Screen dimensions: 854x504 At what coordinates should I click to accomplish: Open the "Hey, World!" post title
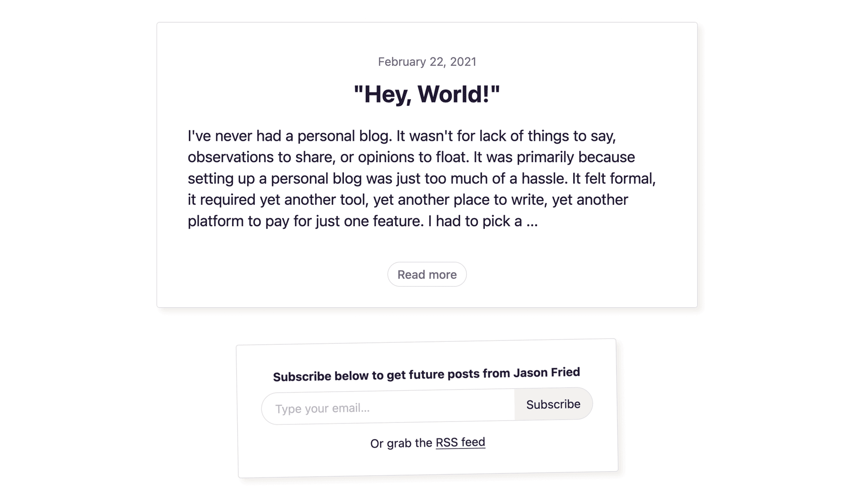point(427,94)
